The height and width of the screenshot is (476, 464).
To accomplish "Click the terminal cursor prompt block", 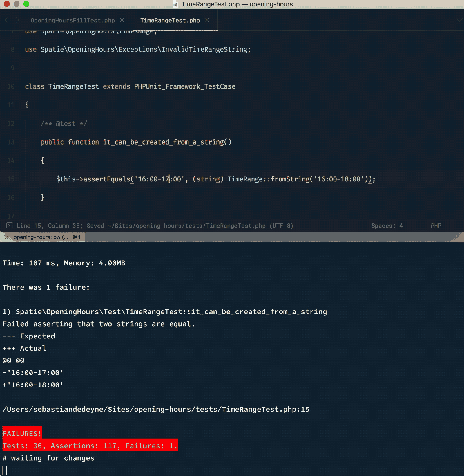I will pos(5,470).
